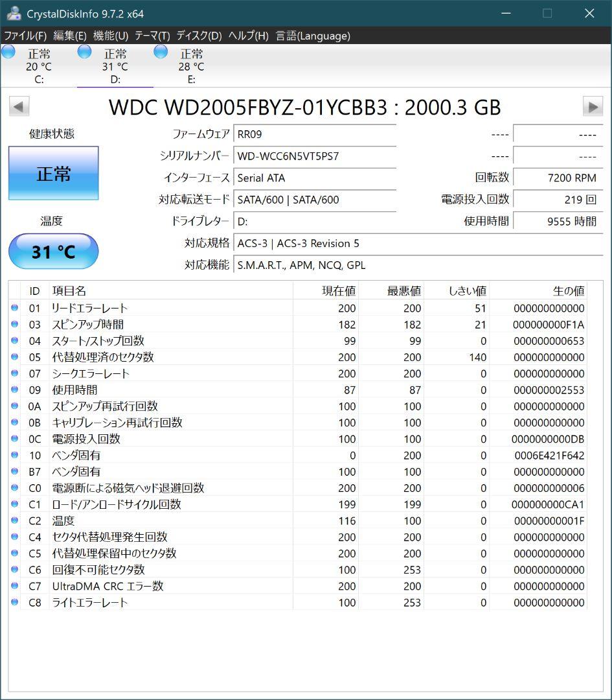612x700 pixels.
Task: Click the status dot for ID 09 使用時間
Action: 14,390
